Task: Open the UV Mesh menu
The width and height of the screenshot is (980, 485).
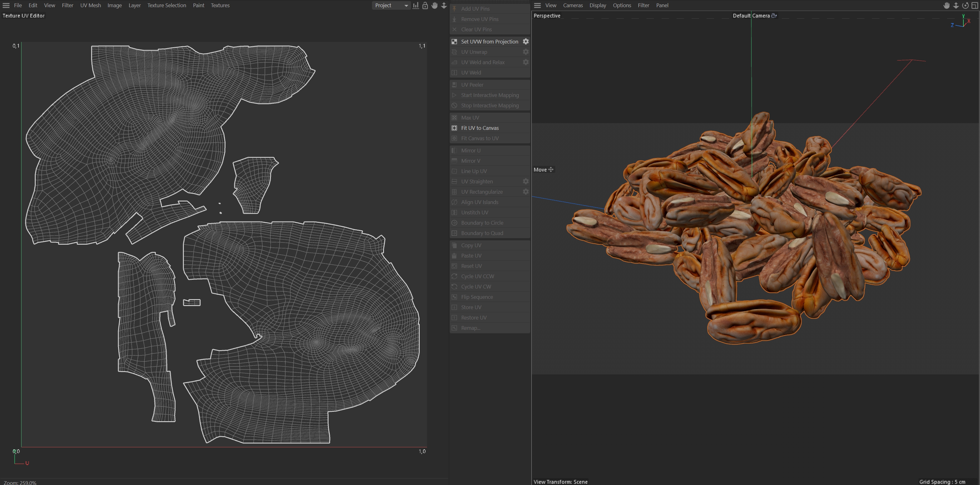Action: click(x=91, y=5)
